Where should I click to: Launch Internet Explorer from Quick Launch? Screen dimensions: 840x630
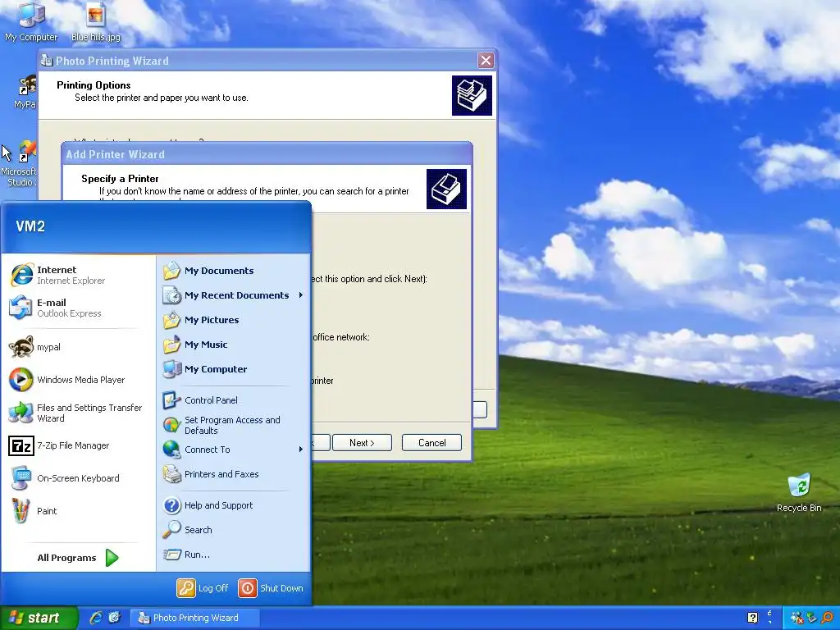[96, 618]
